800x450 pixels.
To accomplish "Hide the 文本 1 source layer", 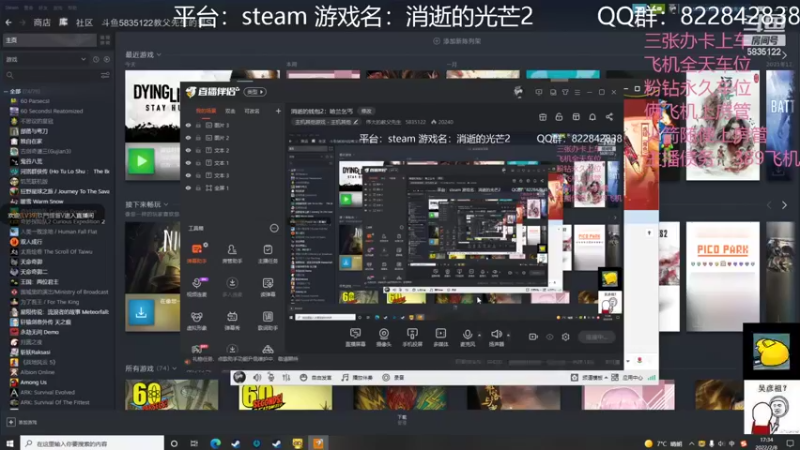I will [188, 163].
